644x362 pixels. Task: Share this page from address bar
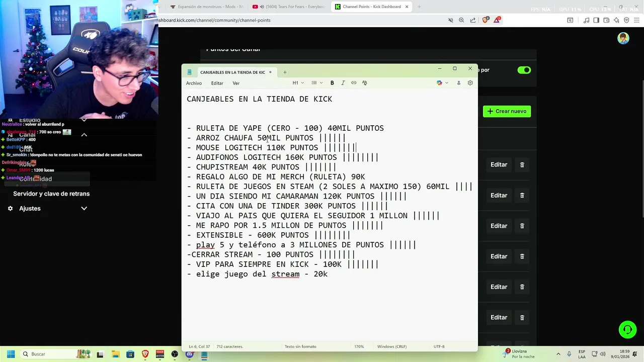tap(473, 20)
